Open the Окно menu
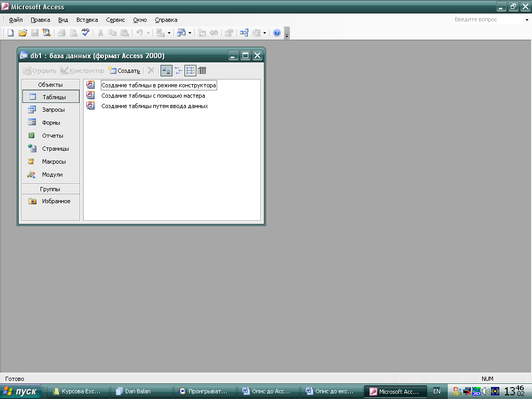 click(140, 20)
